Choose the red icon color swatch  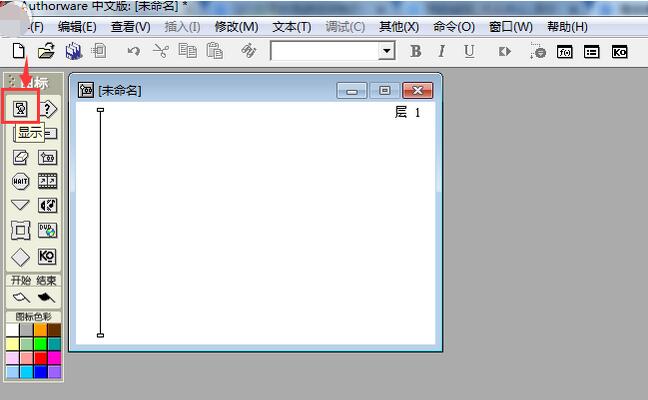(40, 358)
